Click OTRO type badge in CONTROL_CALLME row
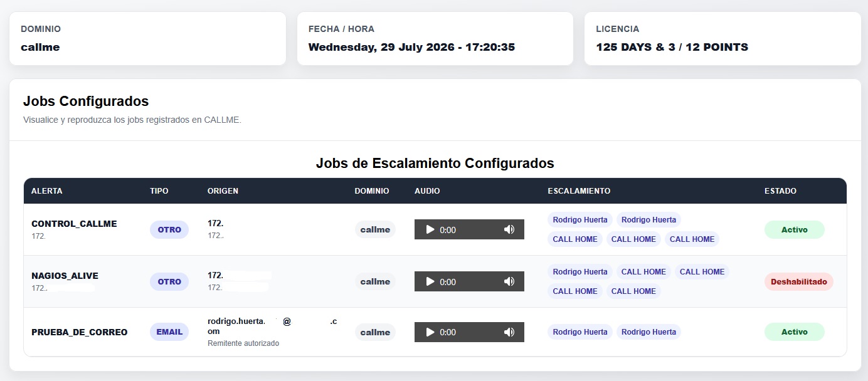The width and height of the screenshot is (868, 381). pos(169,230)
